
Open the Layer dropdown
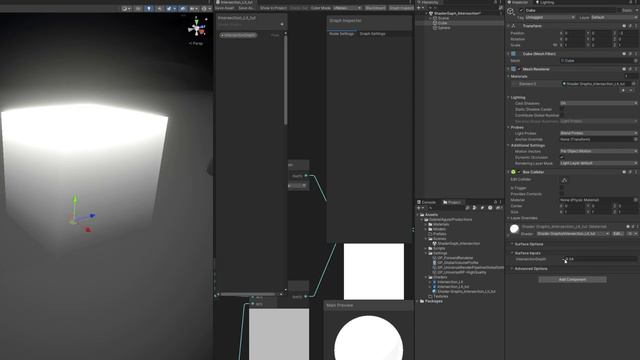click(x=614, y=18)
